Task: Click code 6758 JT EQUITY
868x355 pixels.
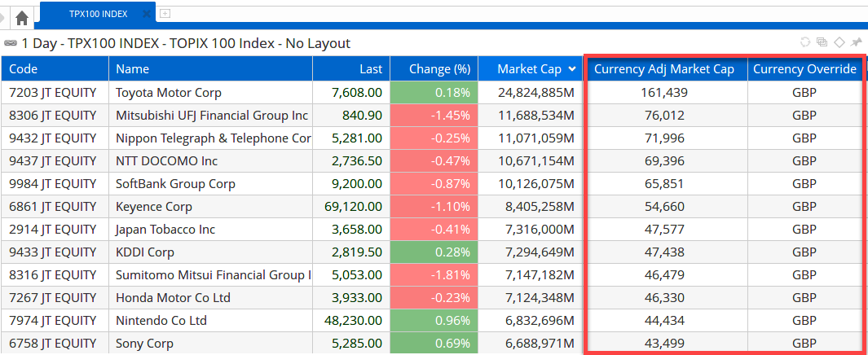Action: [x=53, y=344]
